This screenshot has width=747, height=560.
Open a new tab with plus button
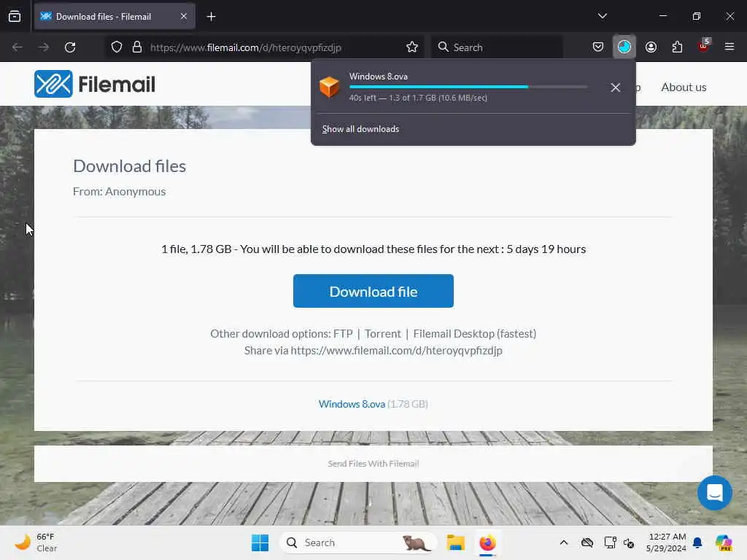(x=211, y=17)
